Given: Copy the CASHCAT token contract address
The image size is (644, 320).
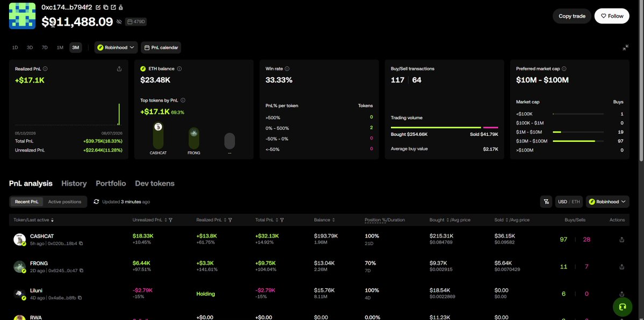Looking at the screenshot, I should pyautogui.click(x=81, y=244).
